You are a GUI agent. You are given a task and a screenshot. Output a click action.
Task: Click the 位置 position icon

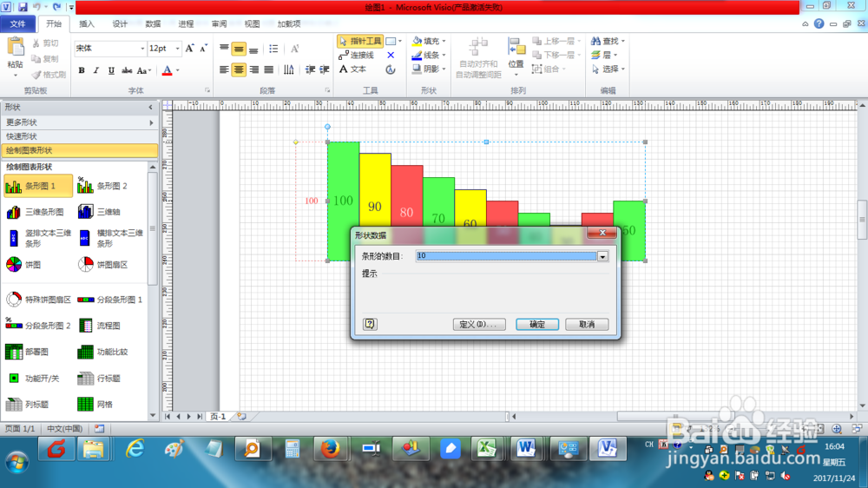[516, 48]
